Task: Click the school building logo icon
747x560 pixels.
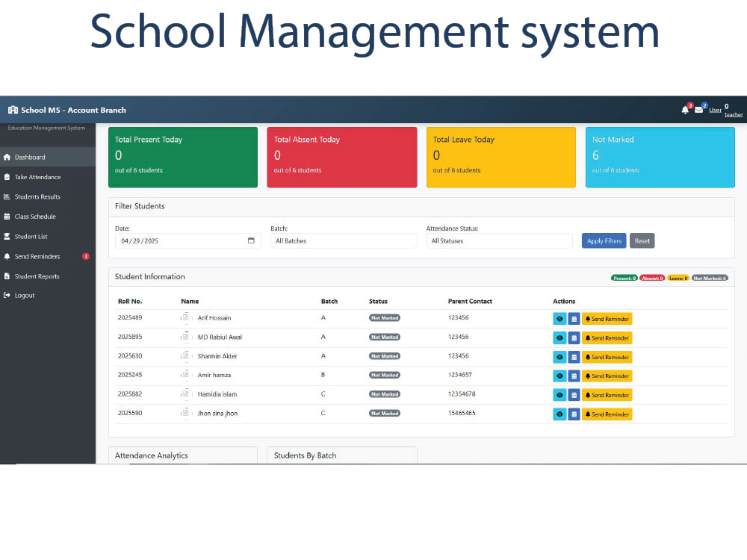Action: pos(13,110)
